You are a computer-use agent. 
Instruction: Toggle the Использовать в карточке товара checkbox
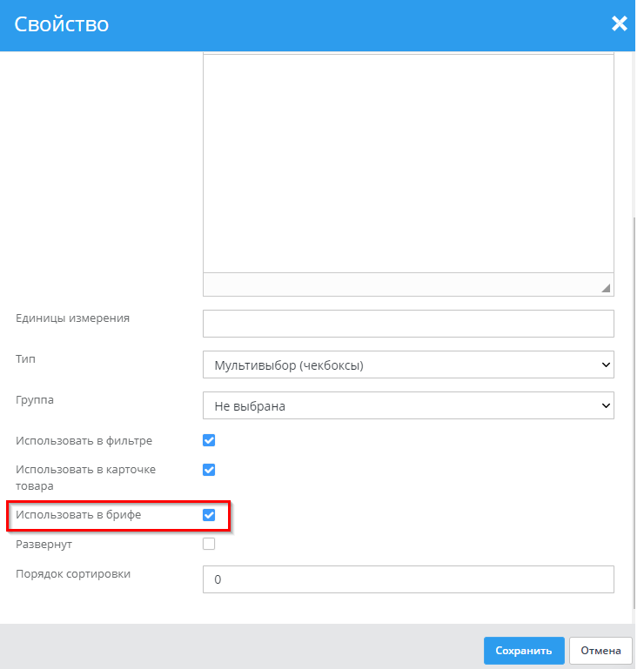(209, 470)
